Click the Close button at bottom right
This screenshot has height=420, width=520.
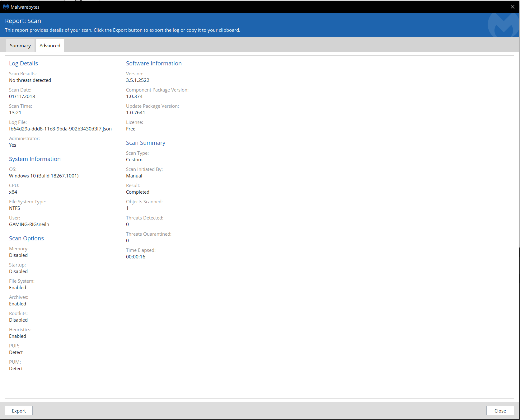tap(500, 411)
